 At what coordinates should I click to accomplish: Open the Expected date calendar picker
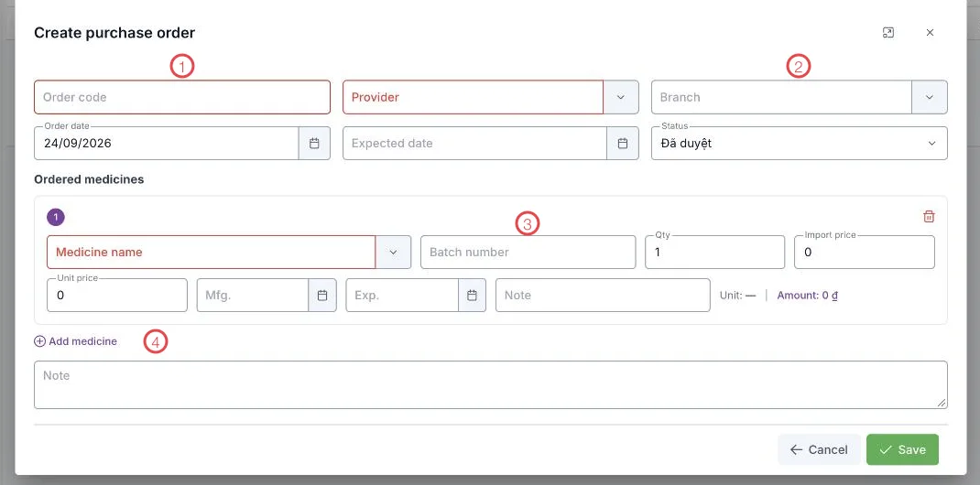[623, 143]
